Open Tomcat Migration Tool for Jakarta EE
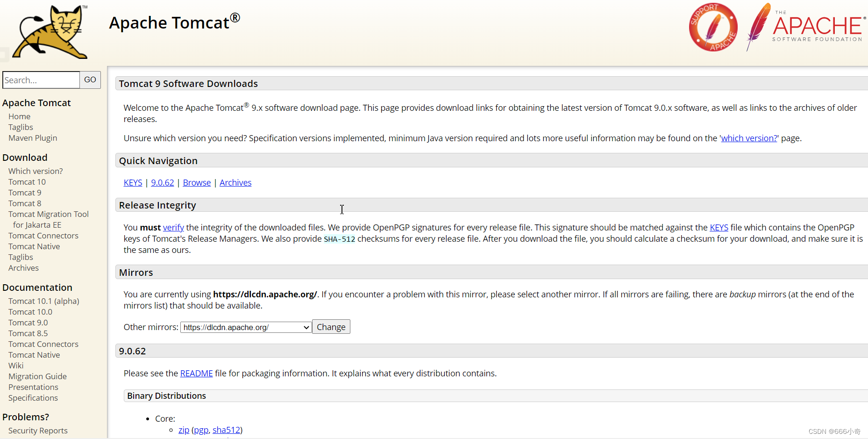Viewport: 868px width, 439px height. click(49, 219)
